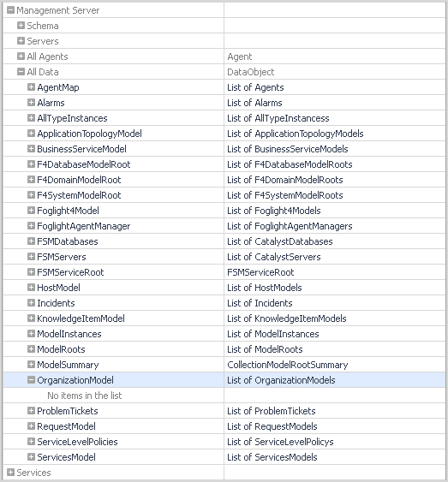Select the ModelSummary item

[x=68, y=365]
